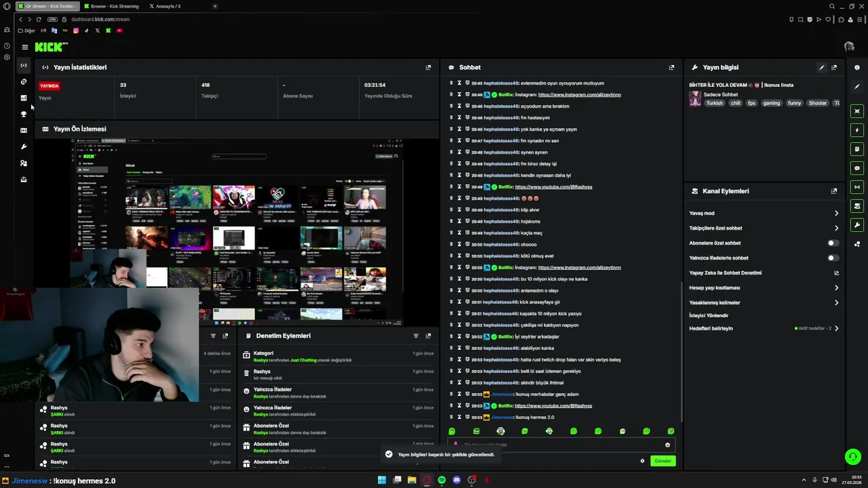
Task: Open the Windows Start menu
Action: pos(382,480)
